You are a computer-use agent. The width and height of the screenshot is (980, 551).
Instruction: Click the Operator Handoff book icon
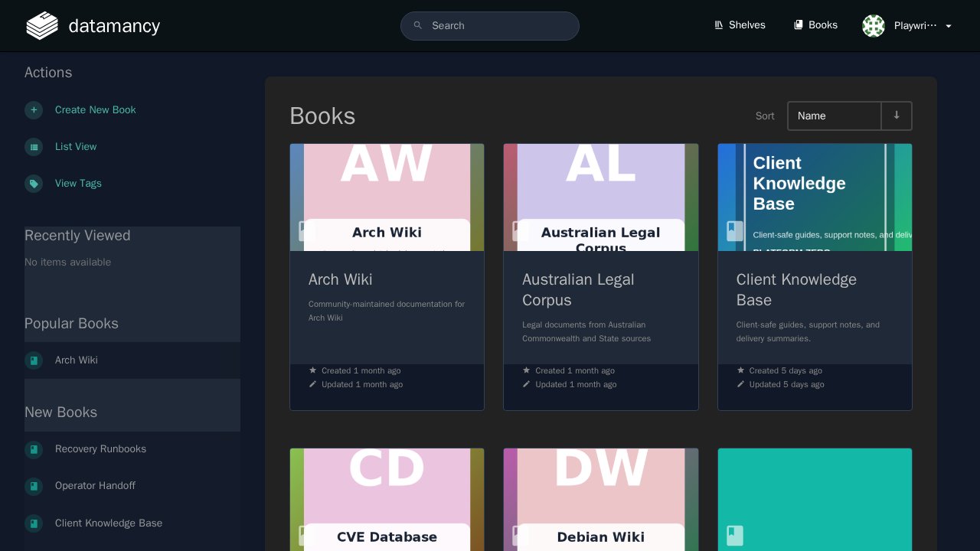point(34,486)
